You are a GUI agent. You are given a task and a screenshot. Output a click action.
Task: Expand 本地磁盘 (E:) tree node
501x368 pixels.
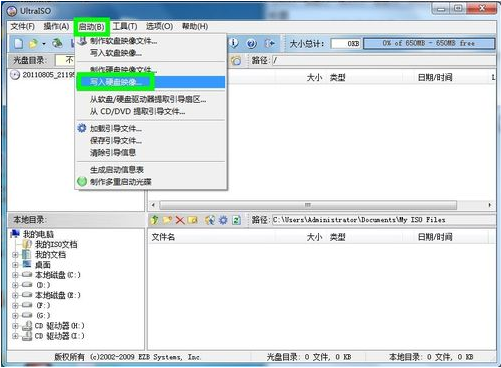(x=15, y=295)
